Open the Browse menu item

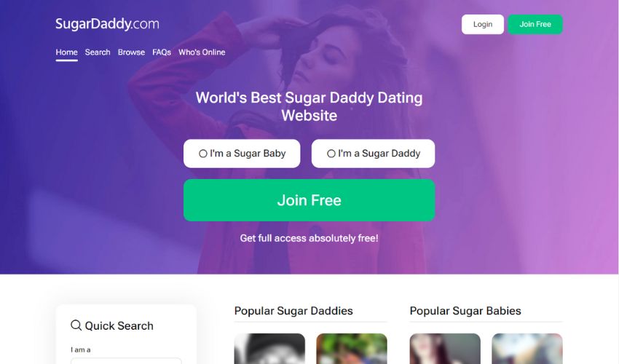pos(131,52)
